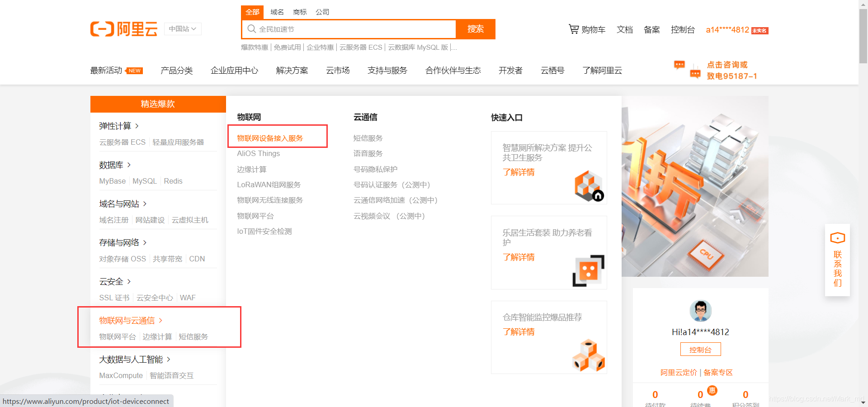The height and width of the screenshot is (407, 868).
Task: Select the 公司 search tab
Action: tap(322, 12)
